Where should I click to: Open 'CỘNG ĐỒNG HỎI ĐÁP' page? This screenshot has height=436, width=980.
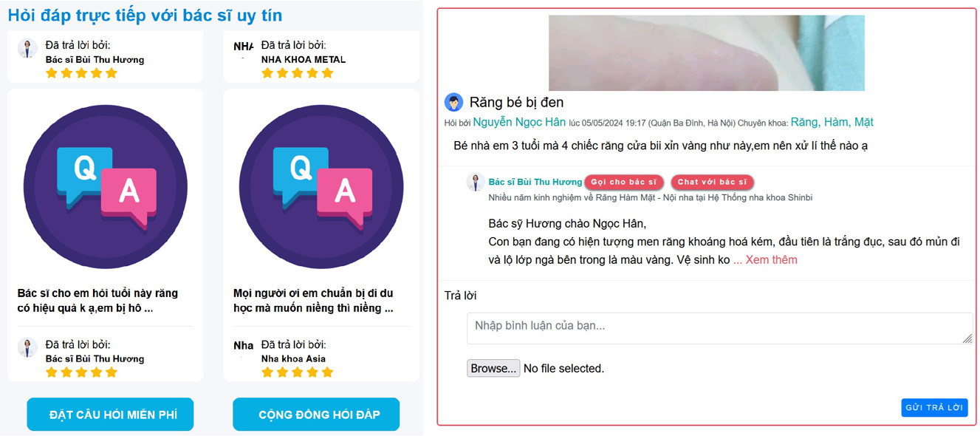(316, 415)
